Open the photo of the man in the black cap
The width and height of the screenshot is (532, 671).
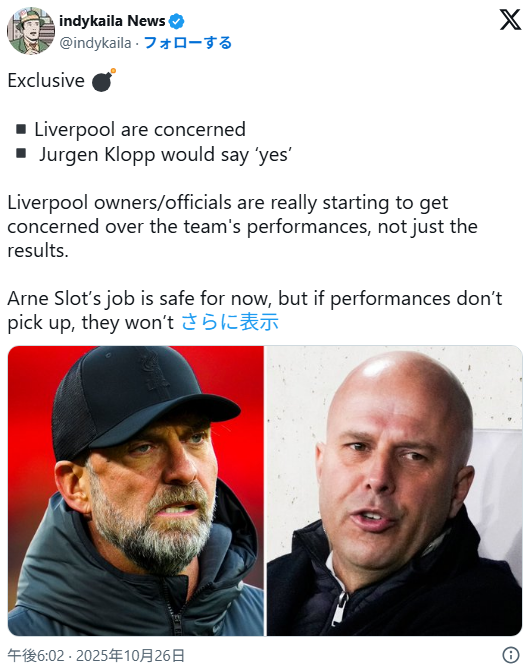(x=136, y=491)
